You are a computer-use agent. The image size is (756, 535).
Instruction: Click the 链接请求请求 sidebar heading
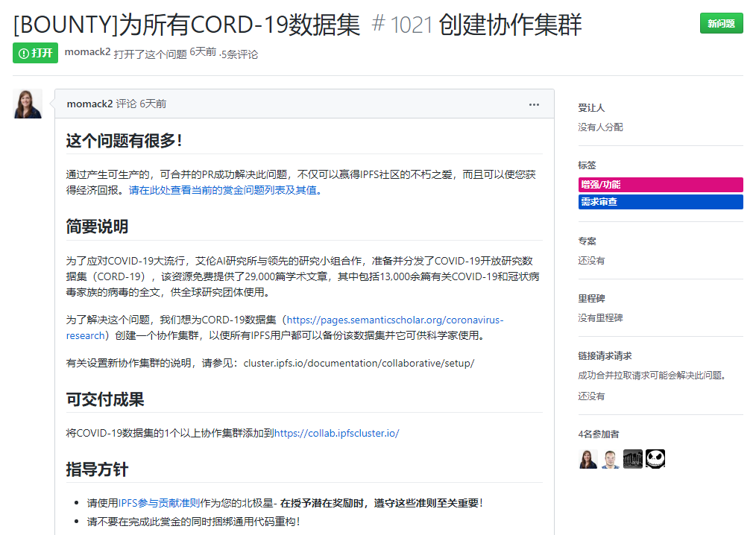click(605, 355)
